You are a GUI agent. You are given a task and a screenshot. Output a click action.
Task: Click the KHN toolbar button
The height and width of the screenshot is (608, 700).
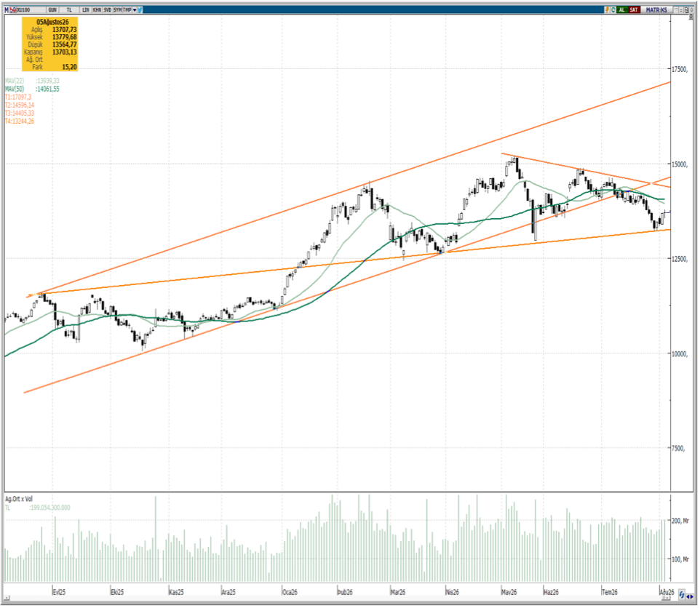[x=97, y=9]
